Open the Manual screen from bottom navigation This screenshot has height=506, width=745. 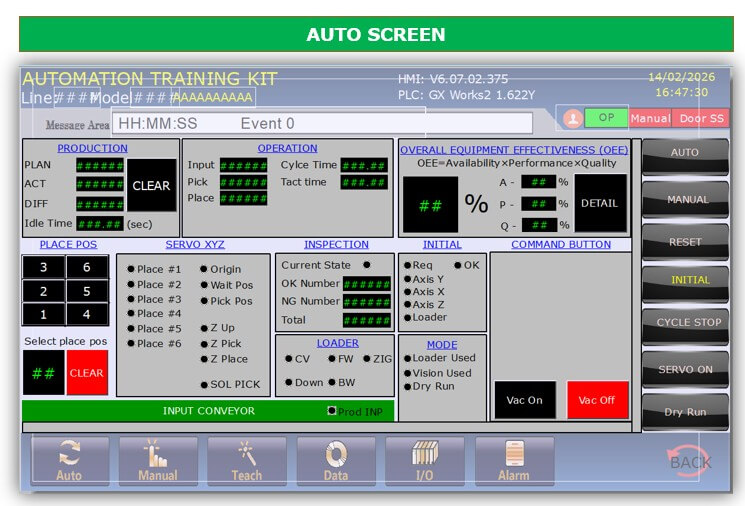click(158, 461)
